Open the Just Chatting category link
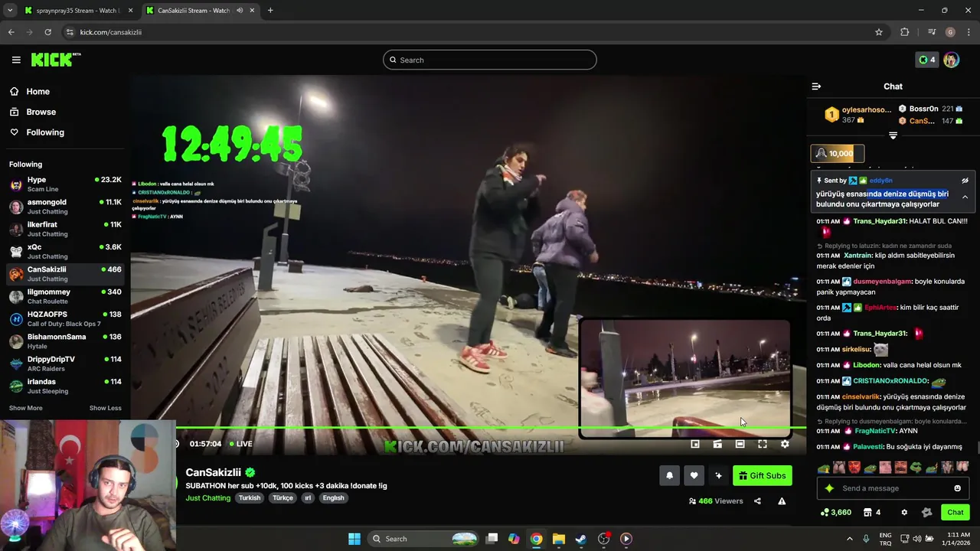The width and height of the screenshot is (980, 551). pos(207,497)
